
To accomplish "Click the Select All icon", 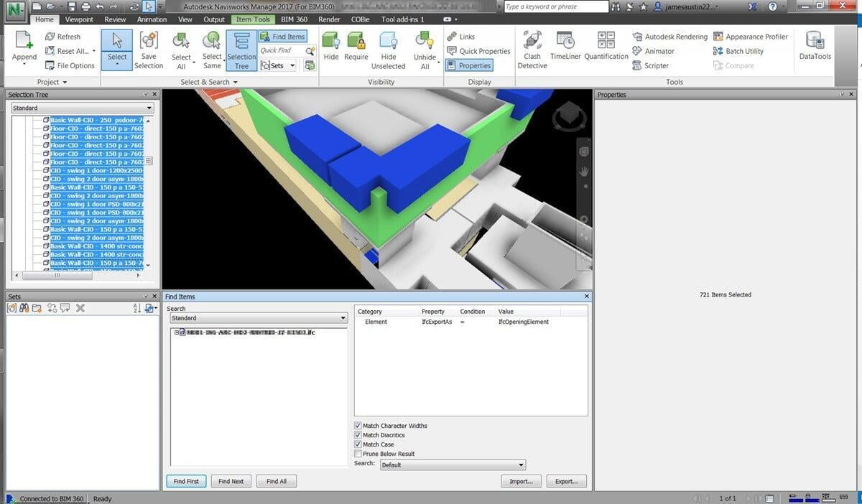I will tap(181, 41).
